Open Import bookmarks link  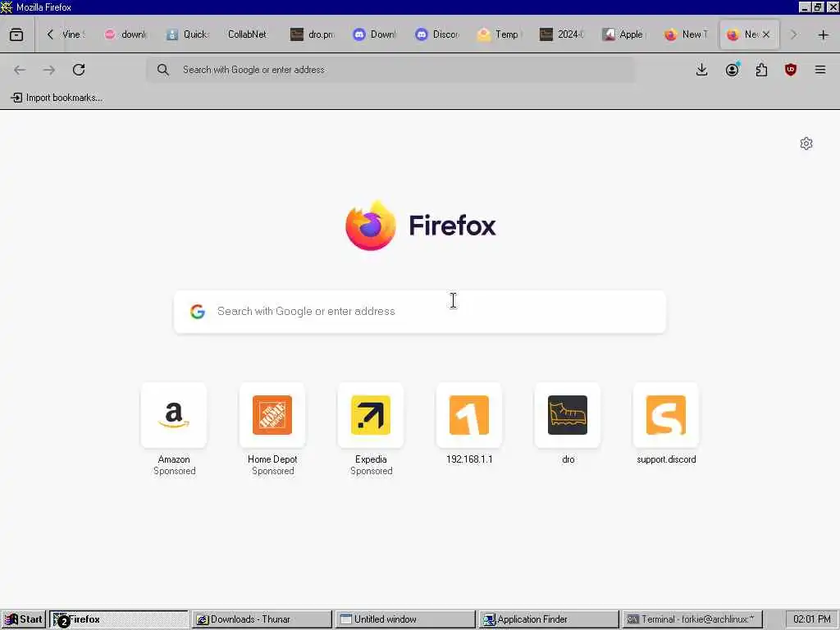coord(57,98)
